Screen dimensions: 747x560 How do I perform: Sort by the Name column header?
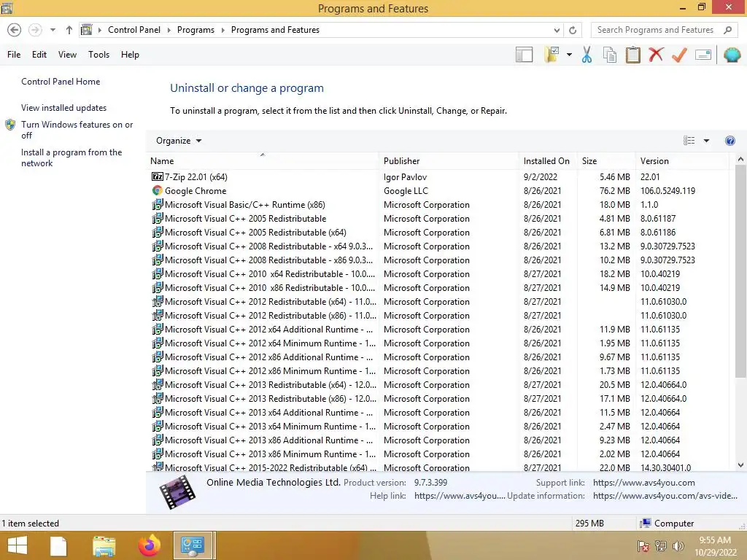click(x=263, y=161)
